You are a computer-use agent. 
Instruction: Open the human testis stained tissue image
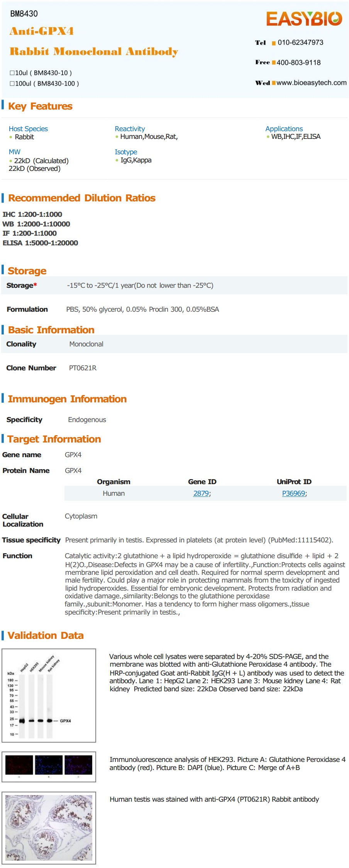click(x=49, y=827)
